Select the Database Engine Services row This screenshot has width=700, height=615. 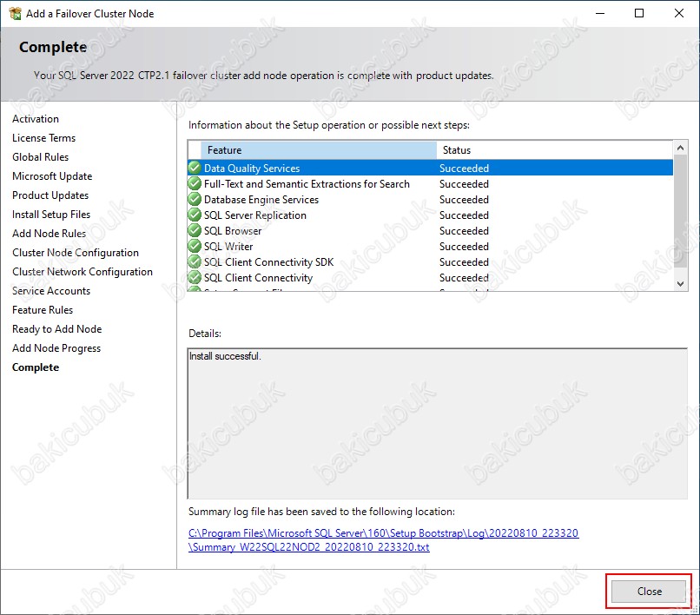(x=431, y=199)
